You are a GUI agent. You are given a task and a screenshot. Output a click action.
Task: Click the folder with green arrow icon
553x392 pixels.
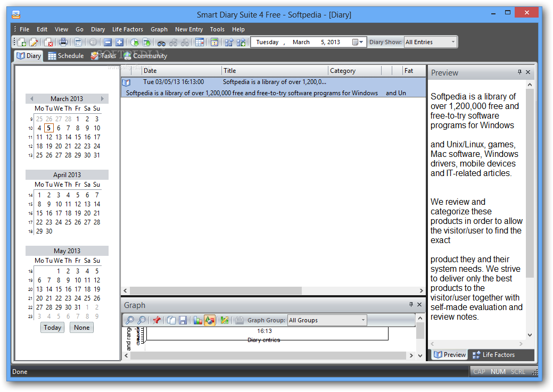pos(146,43)
